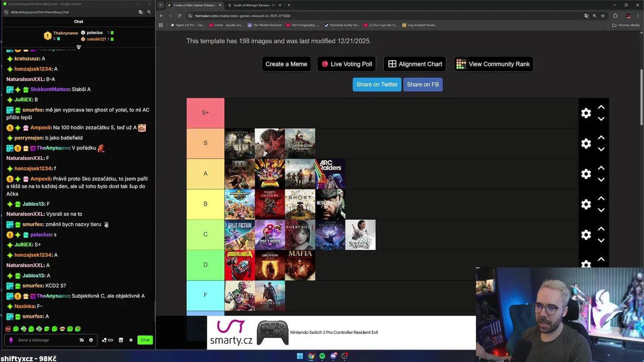Open Spotify from the taskbar
644x362 pixels.
pyautogui.click(x=322, y=356)
